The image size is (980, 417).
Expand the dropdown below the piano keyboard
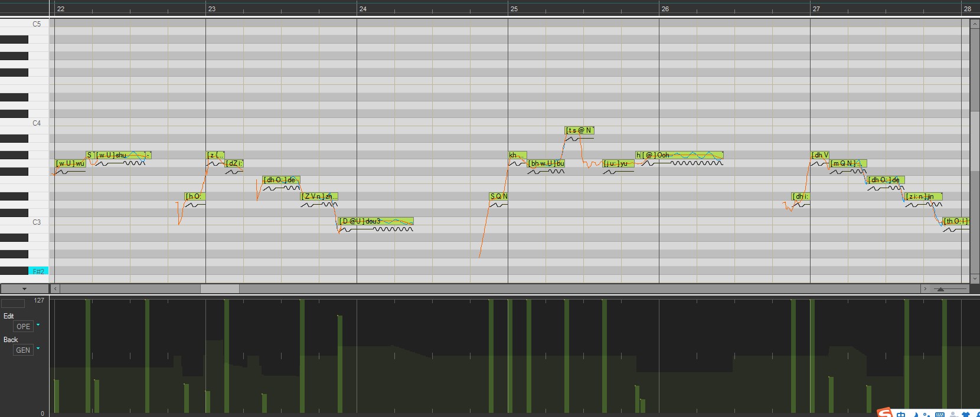click(x=24, y=289)
